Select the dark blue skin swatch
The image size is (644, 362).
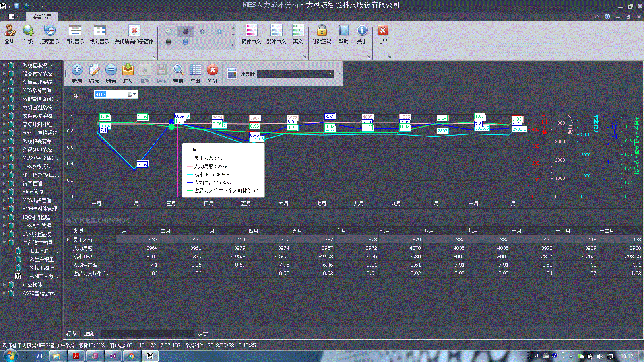186,42
